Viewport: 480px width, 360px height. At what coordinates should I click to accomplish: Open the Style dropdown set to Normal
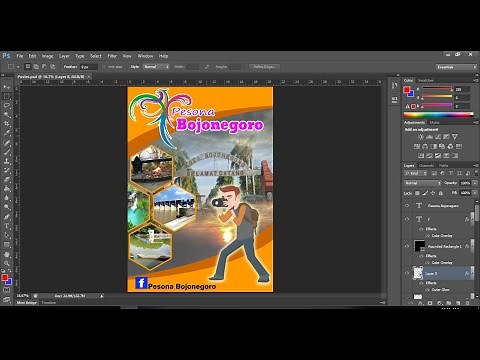point(156,67)
